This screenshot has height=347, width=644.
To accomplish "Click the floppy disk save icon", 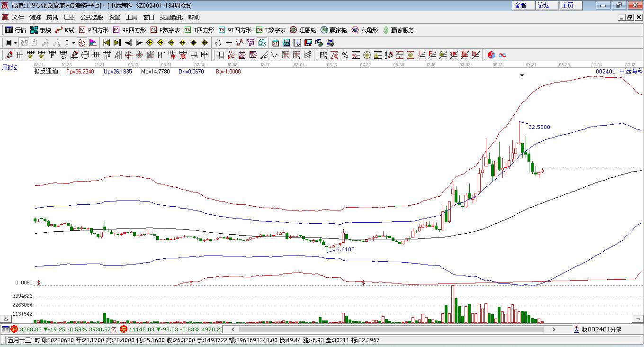I will [308, 43].
